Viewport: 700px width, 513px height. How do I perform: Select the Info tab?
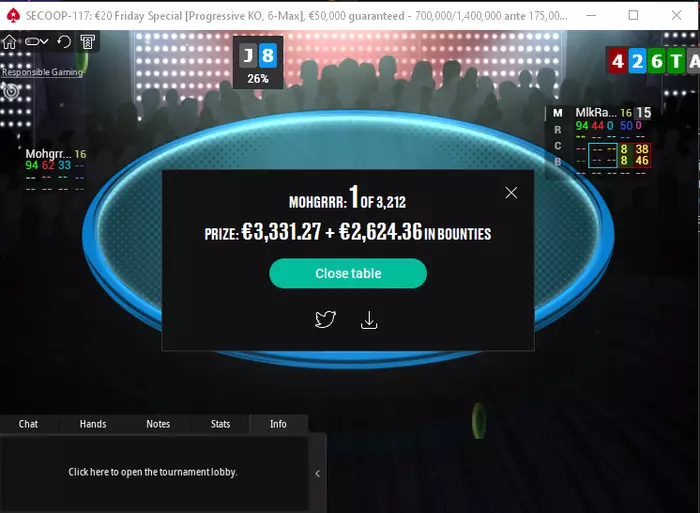point(278,424)
